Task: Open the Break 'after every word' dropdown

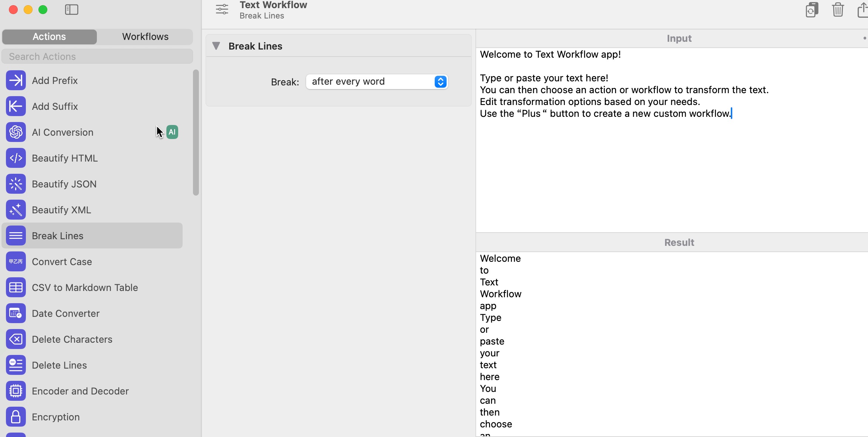Action: pos(377,81)
